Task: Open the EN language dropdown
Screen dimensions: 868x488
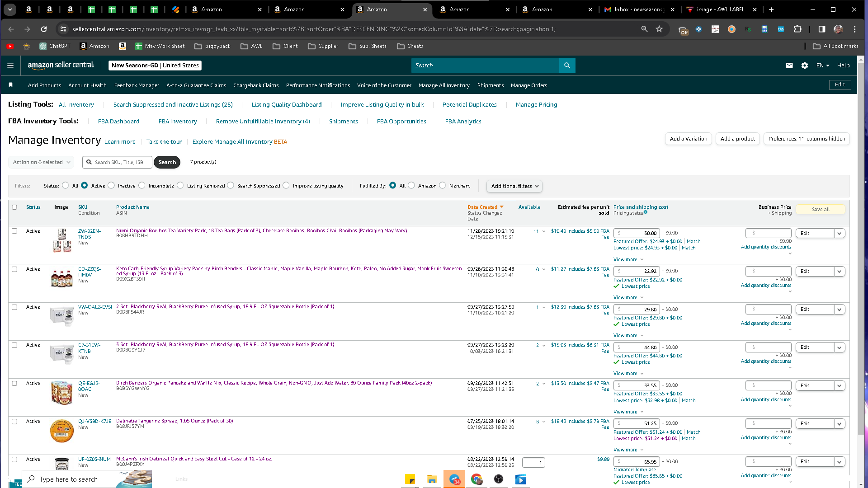Action: click(x=823, y=66)
